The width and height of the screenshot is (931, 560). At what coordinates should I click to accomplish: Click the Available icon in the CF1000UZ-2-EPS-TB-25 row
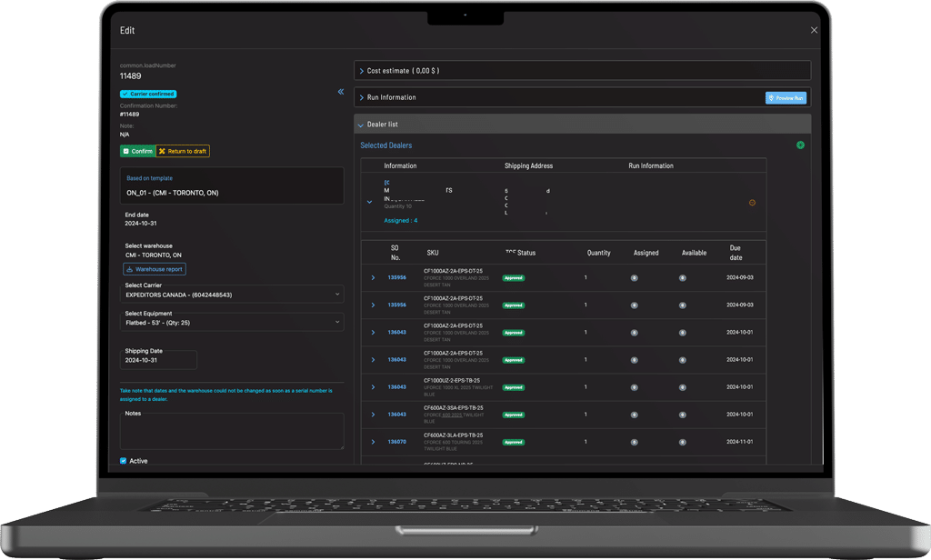(682, 387)
